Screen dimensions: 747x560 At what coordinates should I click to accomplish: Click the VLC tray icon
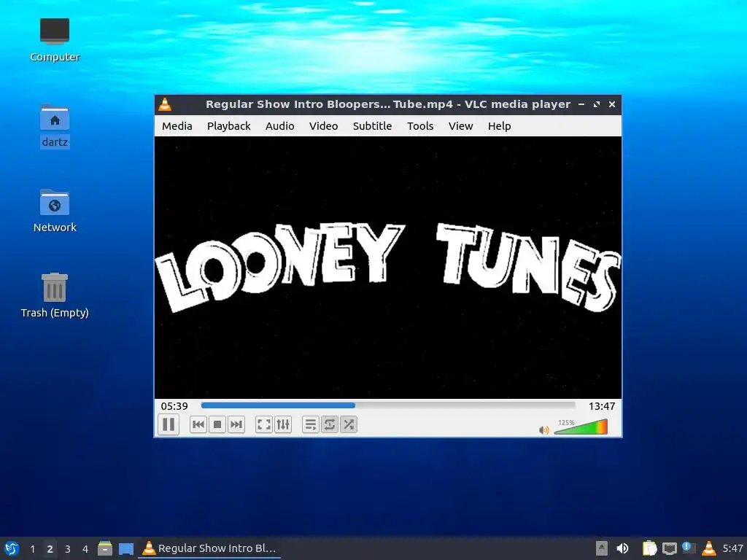coord(709,548)
